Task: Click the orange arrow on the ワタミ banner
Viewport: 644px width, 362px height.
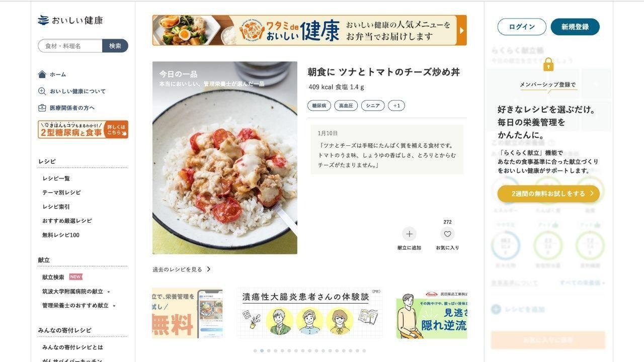Action: (x=462, y=30)
